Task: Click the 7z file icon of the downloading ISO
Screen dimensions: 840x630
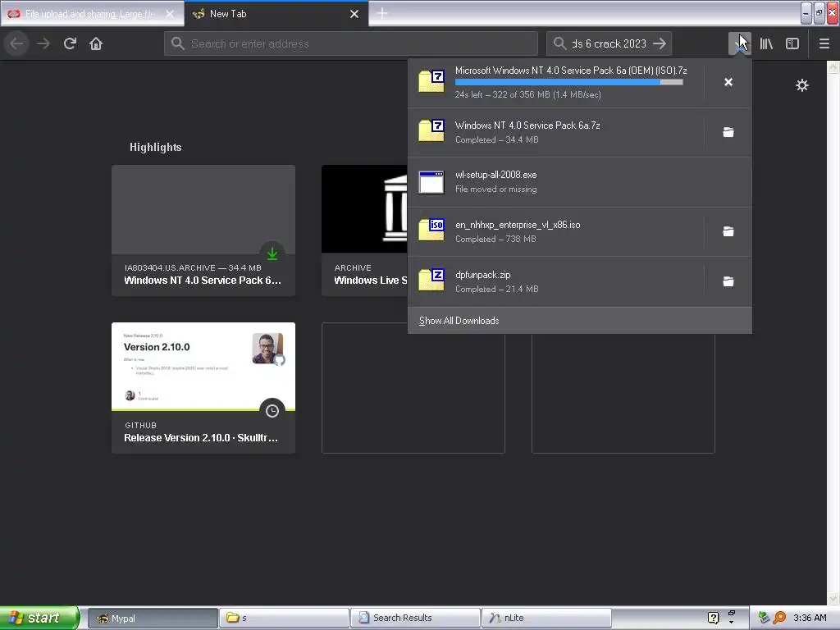Action: click(431, 81)
